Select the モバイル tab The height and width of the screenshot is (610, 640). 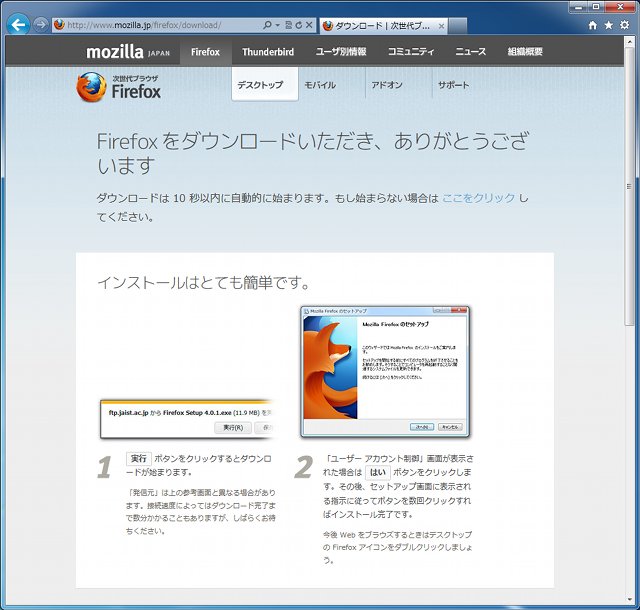point(320,85)
